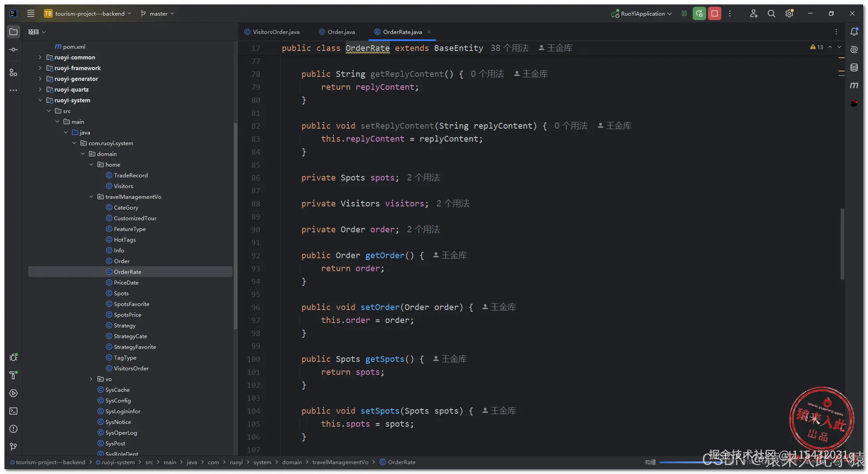This screenshot has height=474, width=868.
Task: Collapse the travelManagementVo package
Action: [91, 197]
